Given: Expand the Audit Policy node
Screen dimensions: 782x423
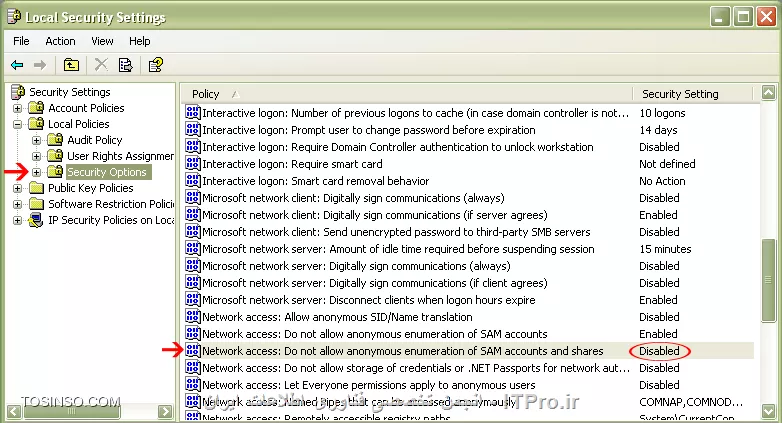Looking at the screenshot, I should click(x=36, y=140).
